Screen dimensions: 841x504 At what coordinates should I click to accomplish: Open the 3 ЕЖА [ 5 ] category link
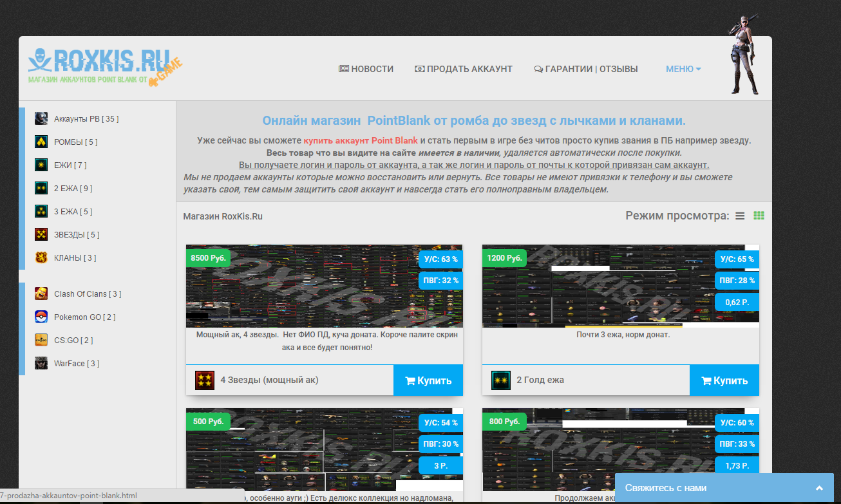(73, 212)
